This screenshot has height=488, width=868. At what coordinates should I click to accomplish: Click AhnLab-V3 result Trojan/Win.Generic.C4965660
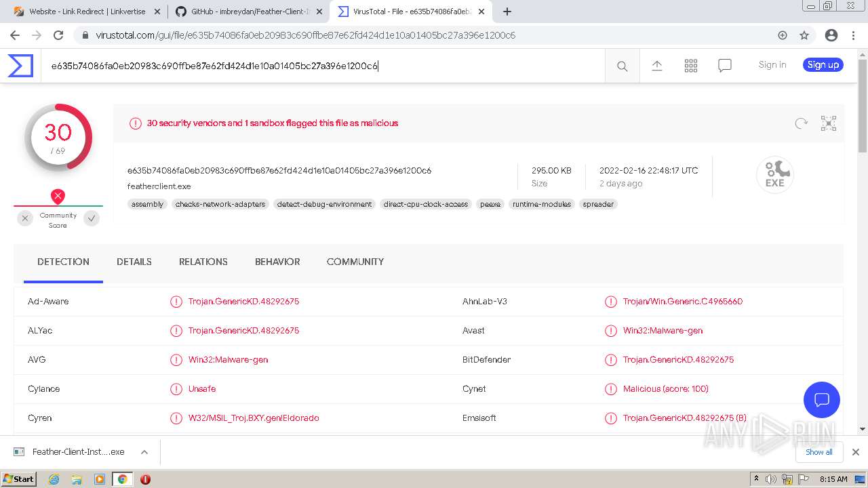(x=683, y=302)
